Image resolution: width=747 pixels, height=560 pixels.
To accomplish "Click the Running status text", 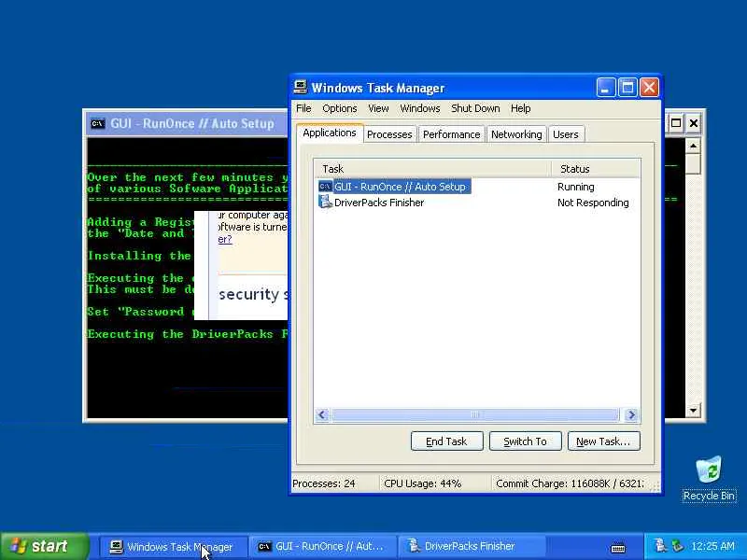I will (x=576, y=187).
